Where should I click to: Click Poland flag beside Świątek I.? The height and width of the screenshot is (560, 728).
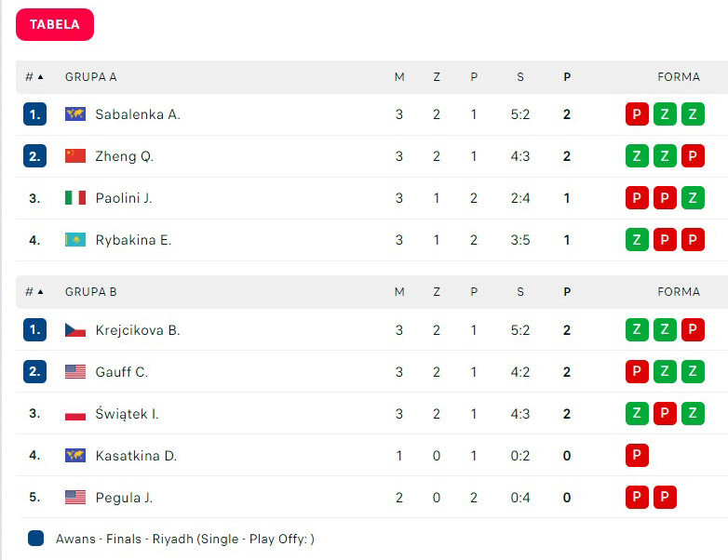coord(75,414)
